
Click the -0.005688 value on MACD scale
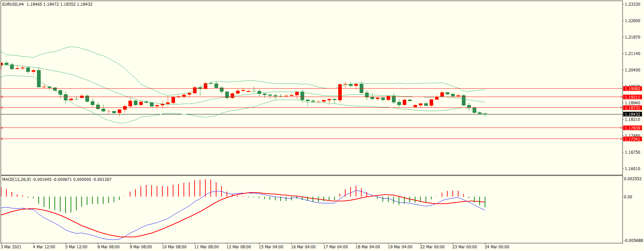click(x=633, y=241)
